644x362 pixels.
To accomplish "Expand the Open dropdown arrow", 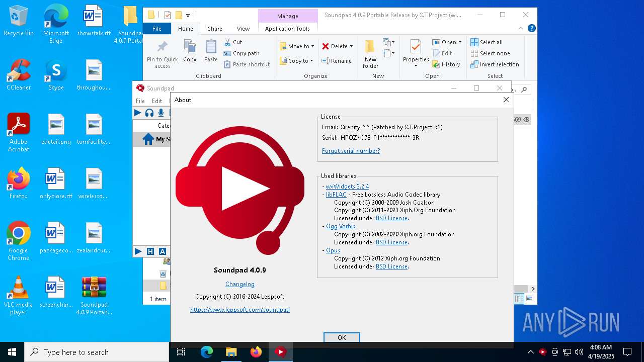I will pyautogui.click(x=460, y=42).
